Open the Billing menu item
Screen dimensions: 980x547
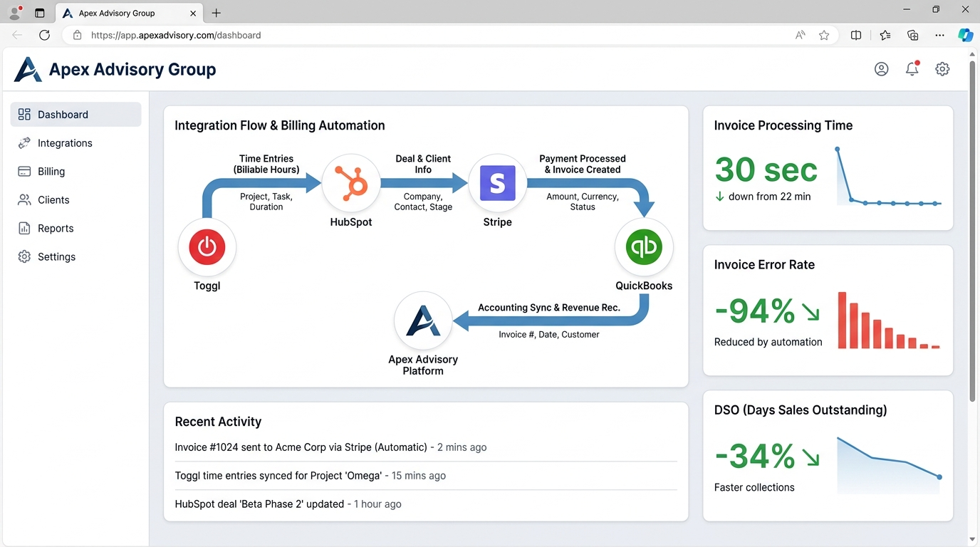point(75,172)
